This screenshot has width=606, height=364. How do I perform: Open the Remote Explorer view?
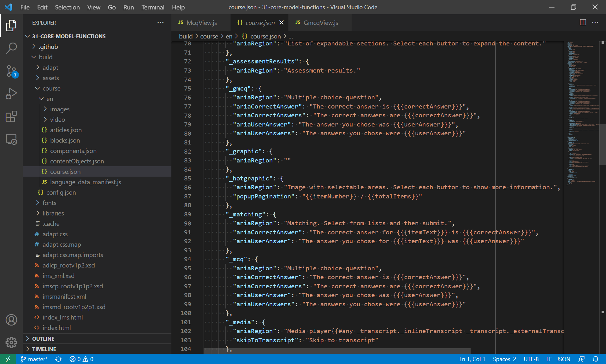tap(11, 139)
